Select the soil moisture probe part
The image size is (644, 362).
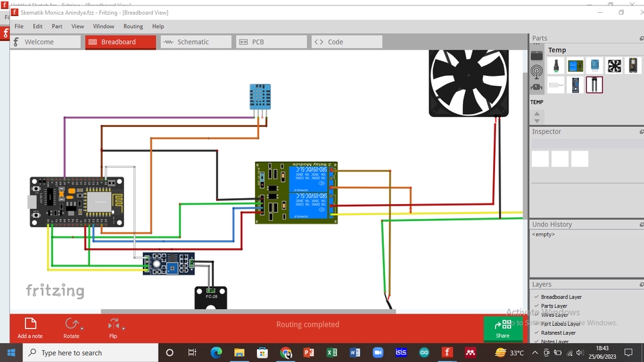coord(594,85)
